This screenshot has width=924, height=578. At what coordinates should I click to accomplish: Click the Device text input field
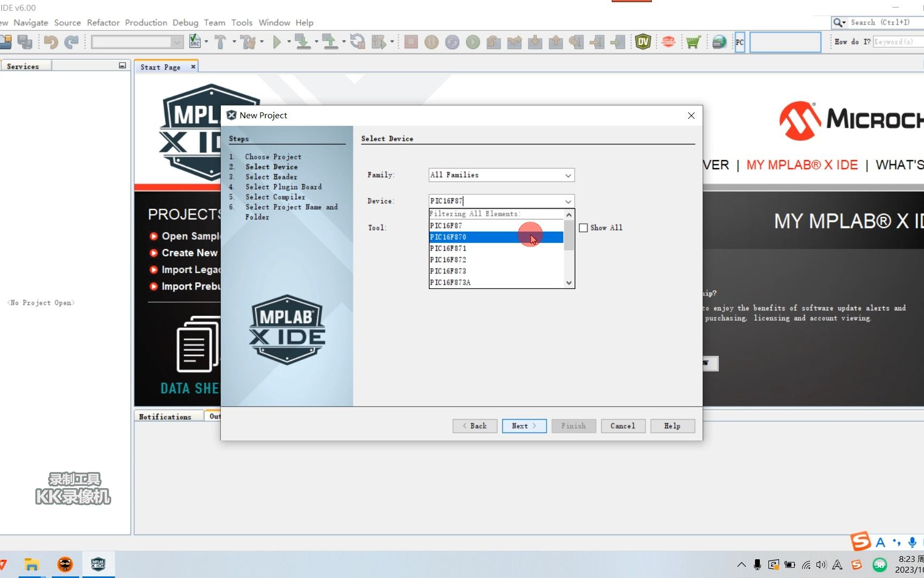495,201
